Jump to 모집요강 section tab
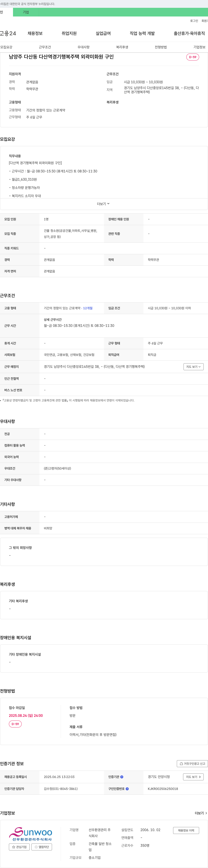Image resolution: width=208 pixels, height=868 pixels. click(x=6, y=47)
